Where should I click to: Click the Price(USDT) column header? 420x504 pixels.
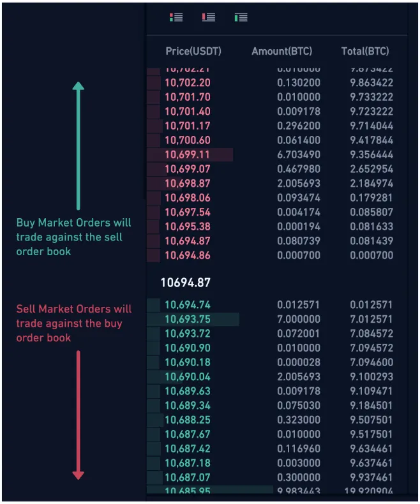click(193, 51)
